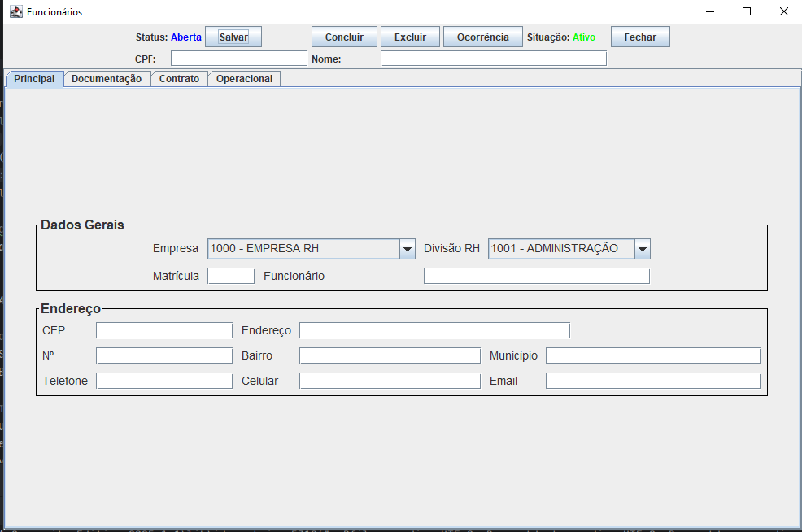Focus the Endereço street input field
Screen dimensions: 802x532
click(x=435, y=330)
